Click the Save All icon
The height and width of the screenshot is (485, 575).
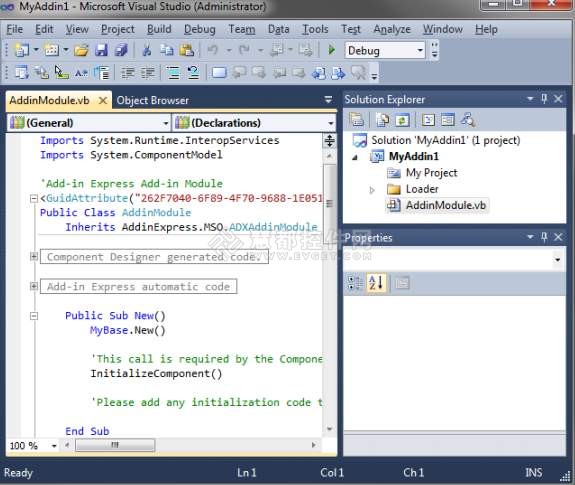click(121, 50)
